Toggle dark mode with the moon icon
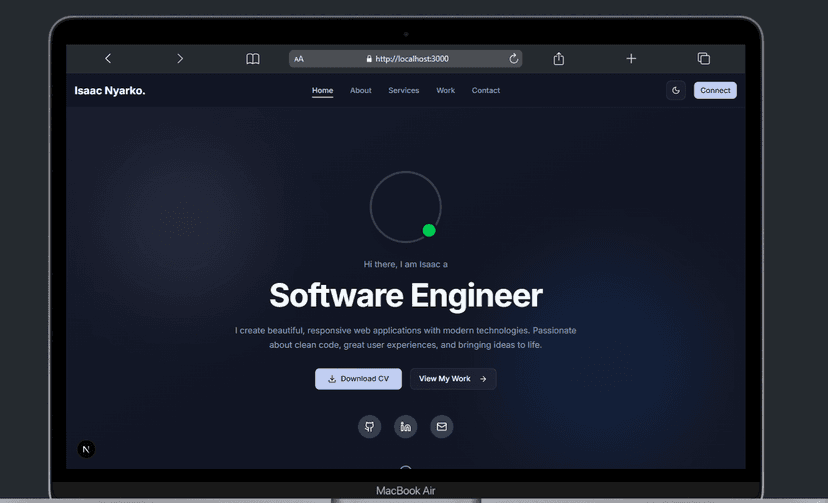828x503 pixels. coord(676,90)
